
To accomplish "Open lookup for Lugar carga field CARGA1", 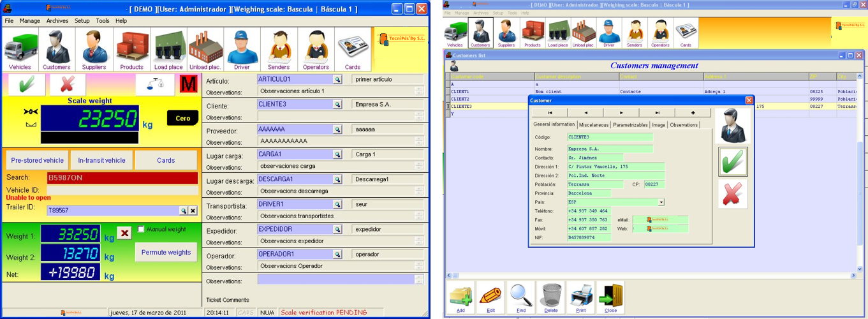I will pyautogui.click(x=337, y=154).
